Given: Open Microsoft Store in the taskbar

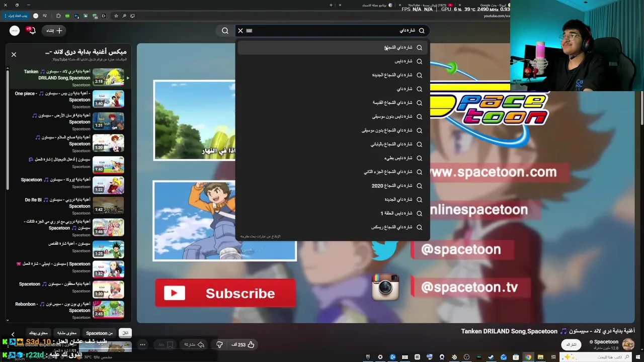Looking at the screenshot, I should 516,357.
